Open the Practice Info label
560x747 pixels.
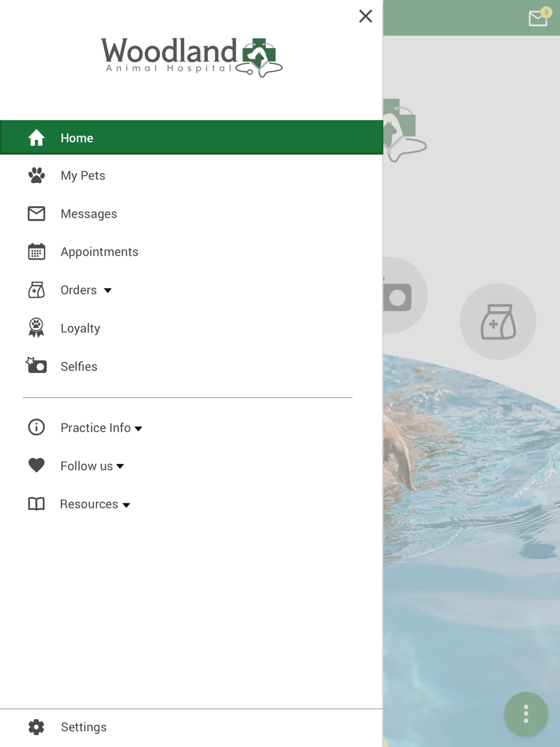[95, 428]
